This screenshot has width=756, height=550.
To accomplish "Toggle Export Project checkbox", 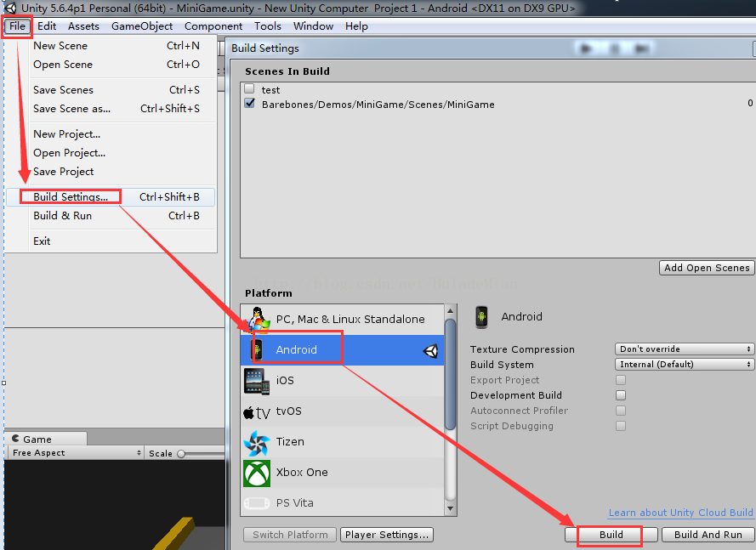I will [621, 380].
